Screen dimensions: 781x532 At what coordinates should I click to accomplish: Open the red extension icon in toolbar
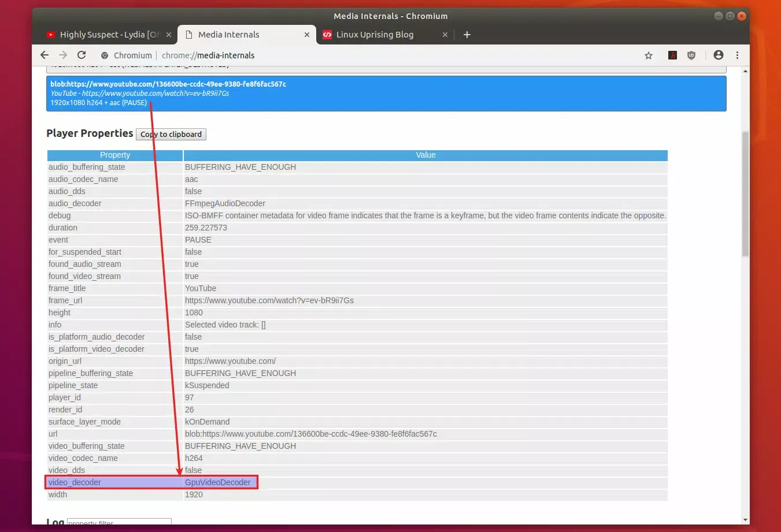click(x=672, y=55)
